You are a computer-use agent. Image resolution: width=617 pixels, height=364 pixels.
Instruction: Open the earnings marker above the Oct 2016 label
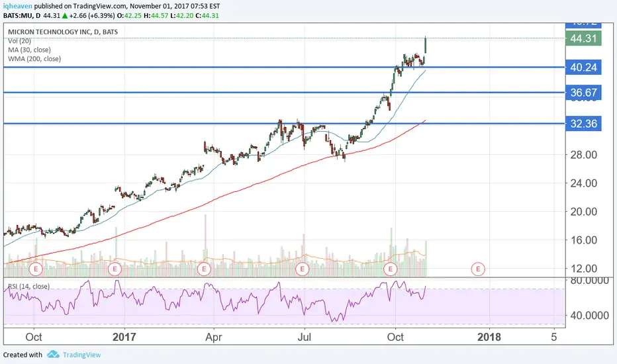point(36,269)
